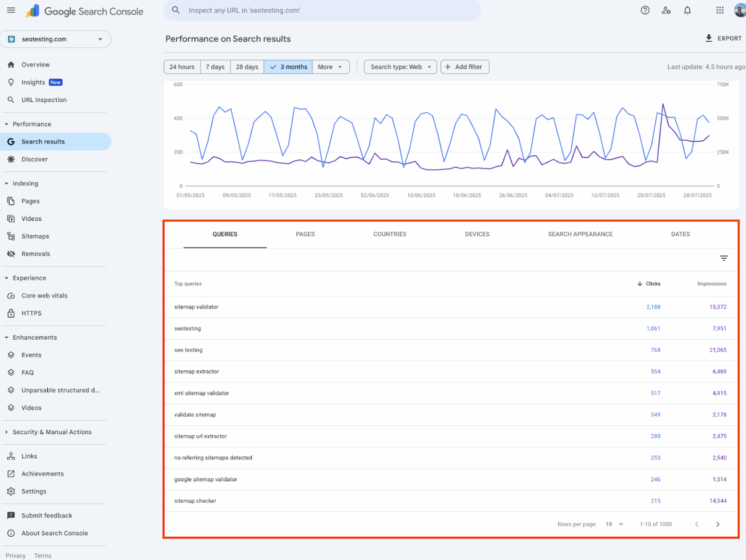
Task: Open the Google apps grid icon
Action: click(x=720, y=10)
